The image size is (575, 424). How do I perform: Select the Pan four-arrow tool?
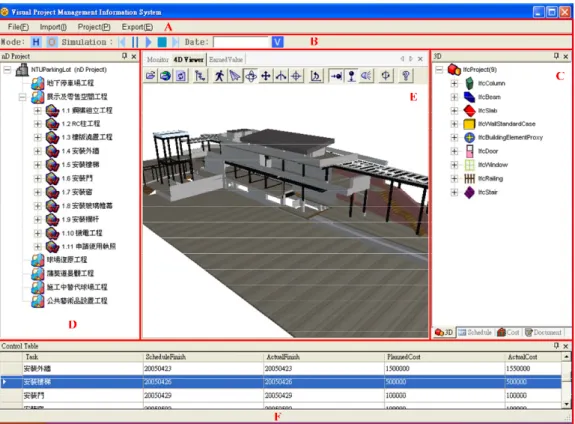click(265, 76)
